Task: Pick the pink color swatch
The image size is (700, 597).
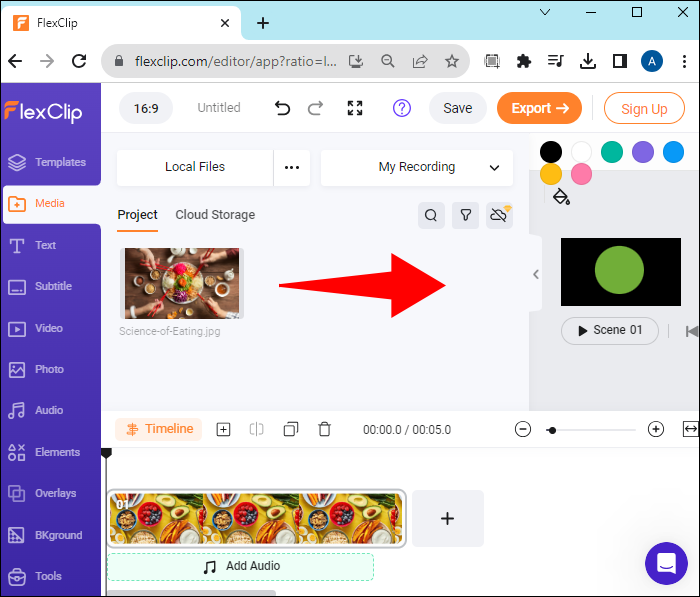Action: [x=581, y=174]
